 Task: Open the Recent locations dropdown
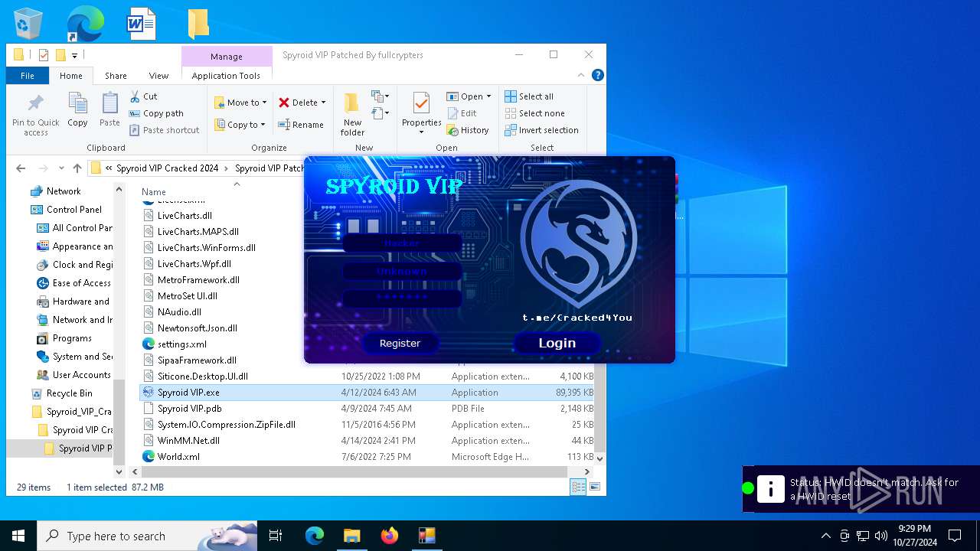pyautogui.click(x=60, y=168)
